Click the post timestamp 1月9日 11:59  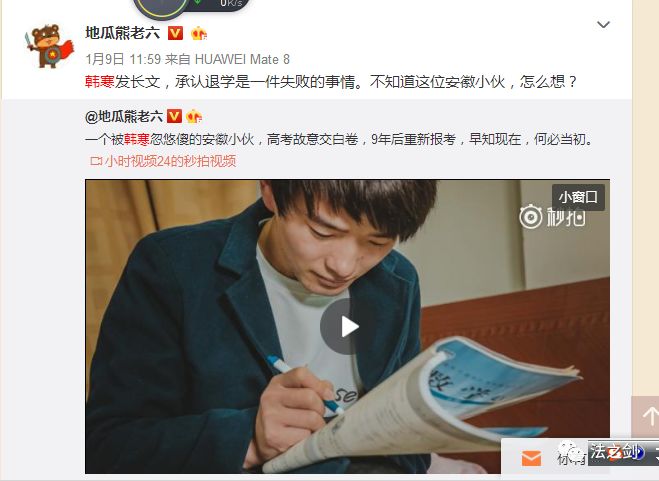(x=123, y=59)
